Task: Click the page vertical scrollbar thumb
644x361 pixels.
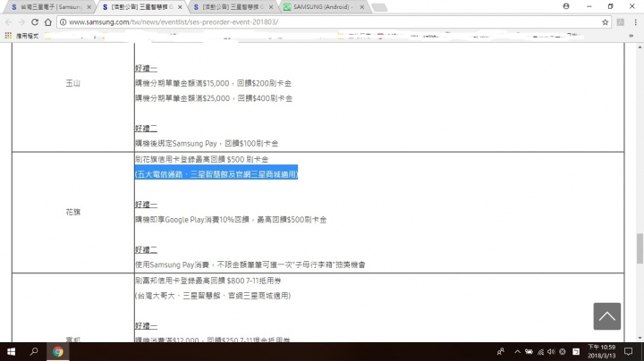Action: [x=640, y=248]
